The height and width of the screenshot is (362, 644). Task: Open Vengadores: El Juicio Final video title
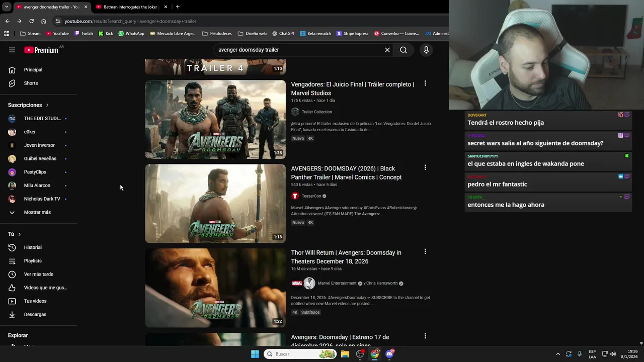[x=352, y=88]
